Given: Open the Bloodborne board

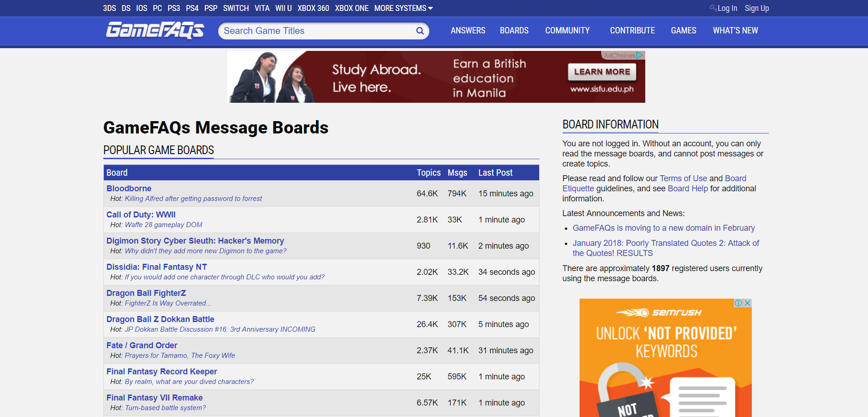Looking at the screenshot, I should tap(129, 189).
